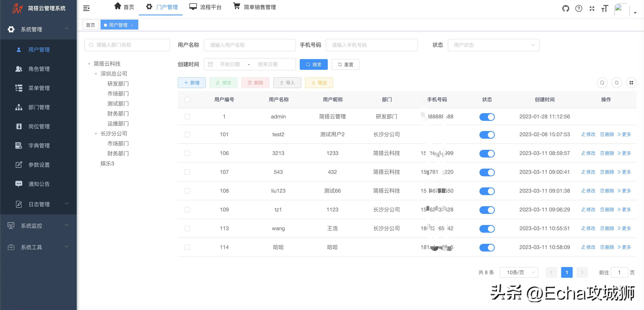Viewport: 644px width, 310px height.
Task: Switch to the 流程平台 menu
Action: (x=206, y=7)
